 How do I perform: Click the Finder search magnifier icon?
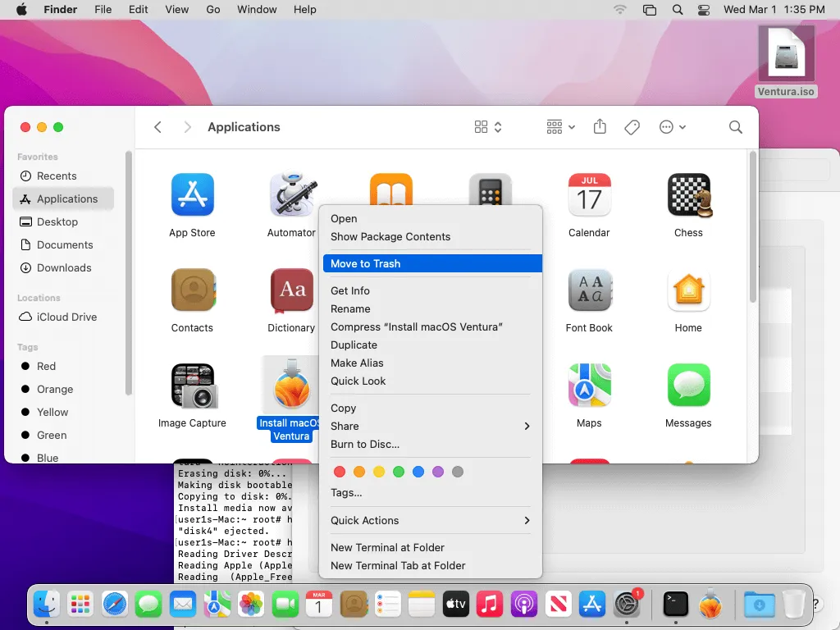click(x=736, y=127)
